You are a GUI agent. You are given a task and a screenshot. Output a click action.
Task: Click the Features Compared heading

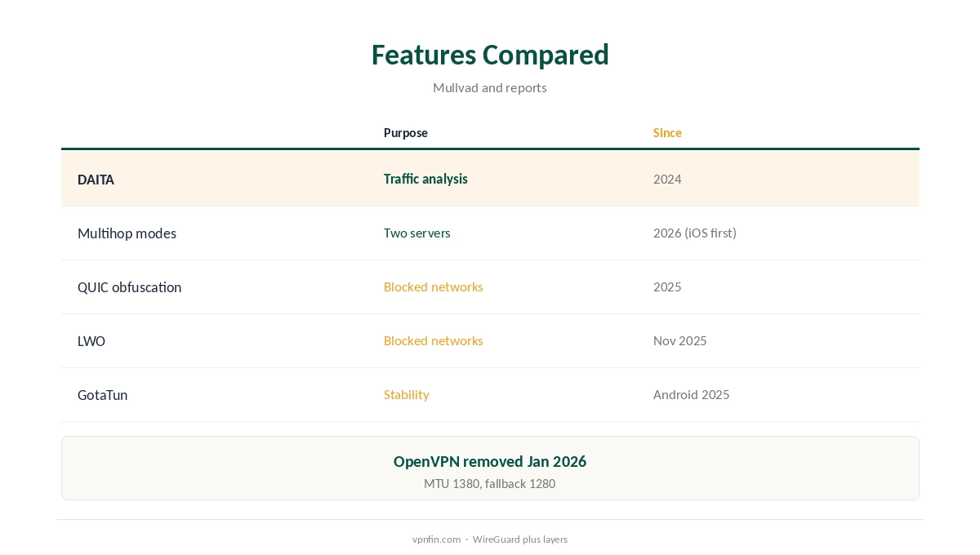(x=490, y=55)
